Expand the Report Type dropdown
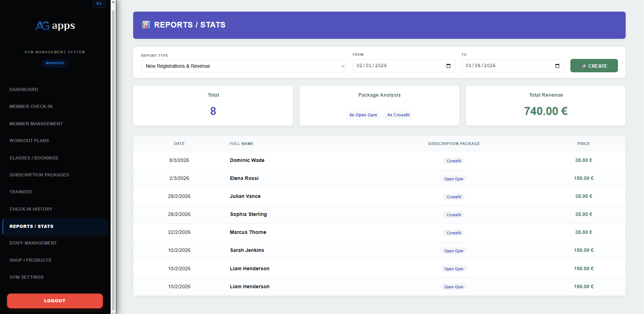The image size is (644, 314). pos(243,66)
